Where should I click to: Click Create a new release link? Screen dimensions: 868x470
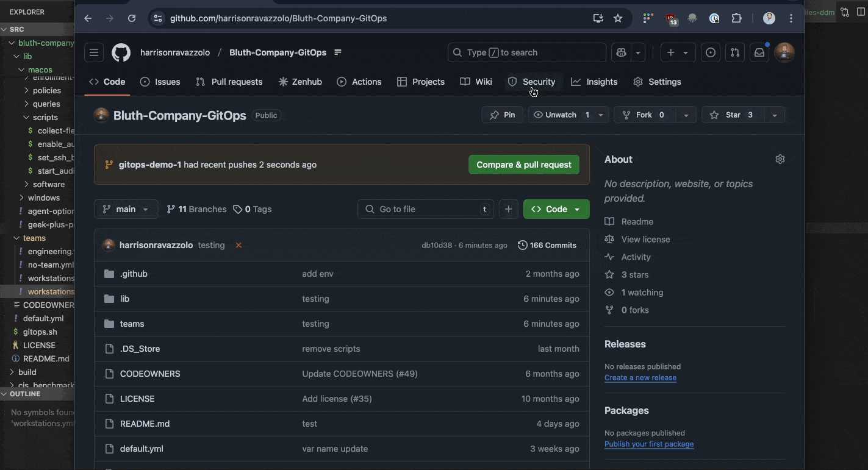point(640,377)
